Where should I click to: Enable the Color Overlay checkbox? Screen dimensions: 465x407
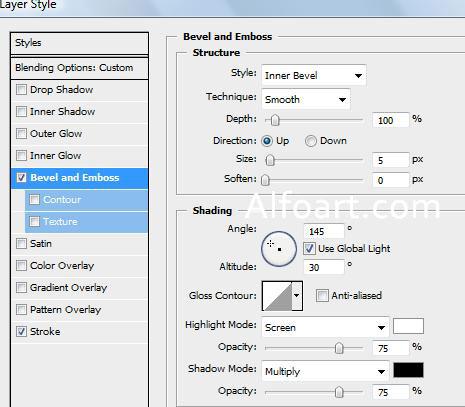click(21, 266)
